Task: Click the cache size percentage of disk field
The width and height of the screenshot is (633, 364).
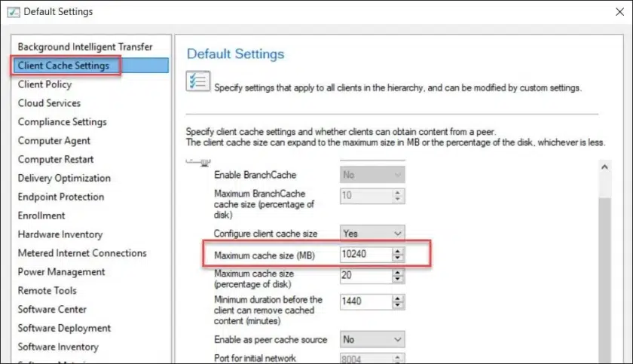Action: (x=365, y=276)
